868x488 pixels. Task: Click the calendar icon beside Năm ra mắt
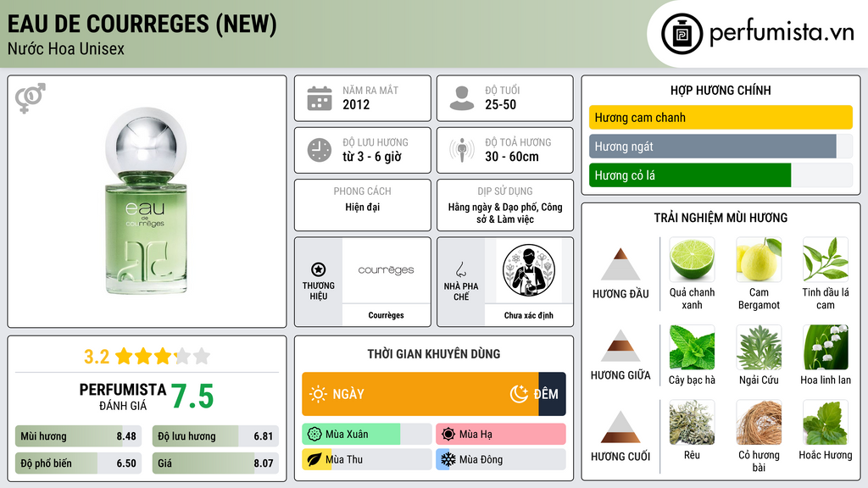pos(320,98)
